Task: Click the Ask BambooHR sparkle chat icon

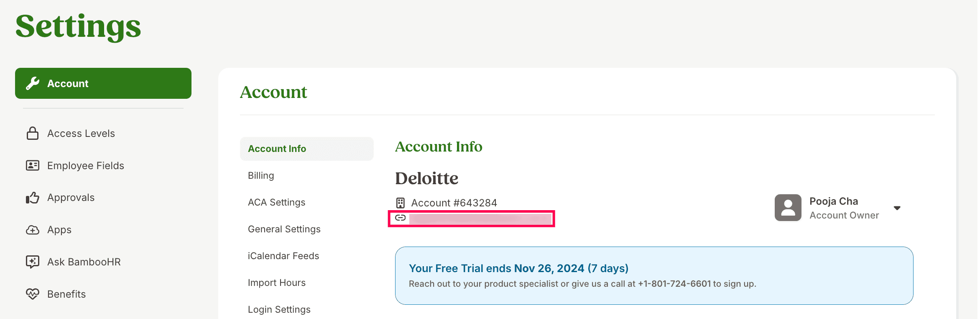Action: click(x=33, y=262)
